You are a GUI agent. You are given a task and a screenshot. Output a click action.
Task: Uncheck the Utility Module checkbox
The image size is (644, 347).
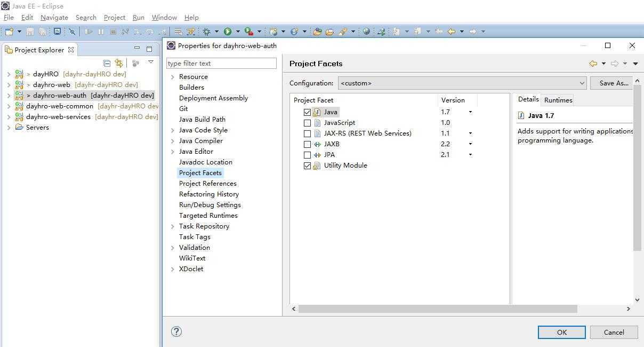tap(307, 165)
